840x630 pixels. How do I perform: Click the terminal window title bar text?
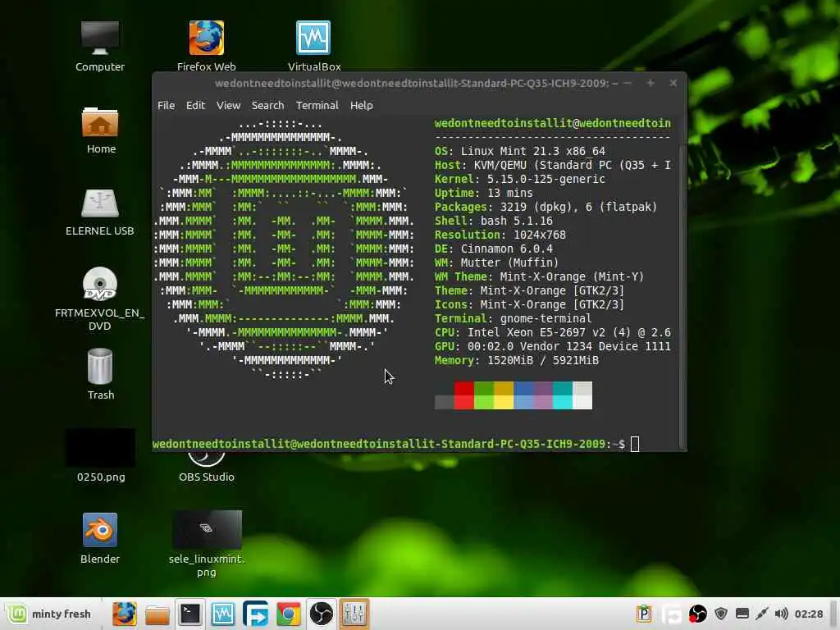pyautogui.click(x=416, y=83)
